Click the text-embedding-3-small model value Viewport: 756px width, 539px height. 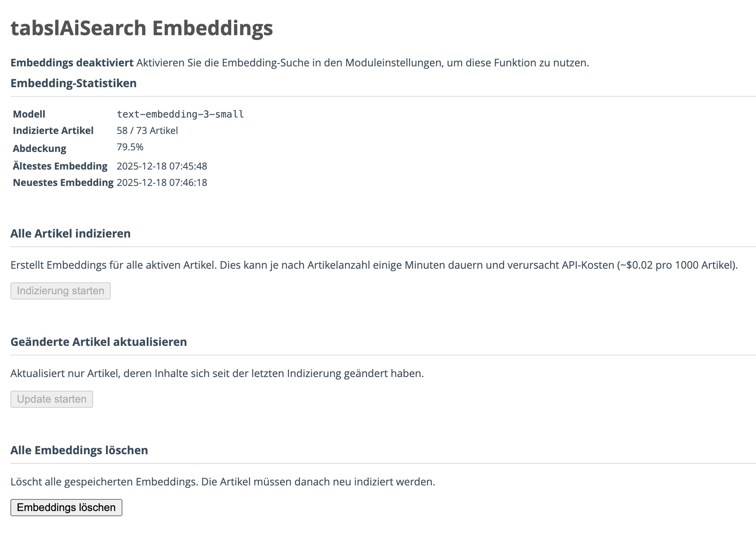coord(180,114)
